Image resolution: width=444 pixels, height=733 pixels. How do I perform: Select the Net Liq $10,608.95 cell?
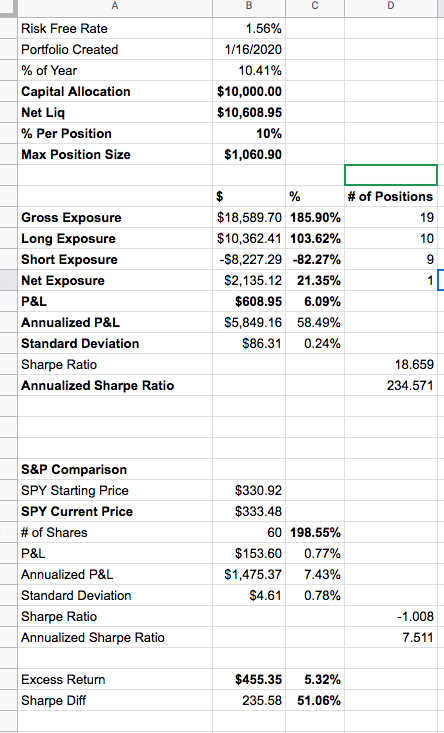pyautogui.click(x=249, y=113)
